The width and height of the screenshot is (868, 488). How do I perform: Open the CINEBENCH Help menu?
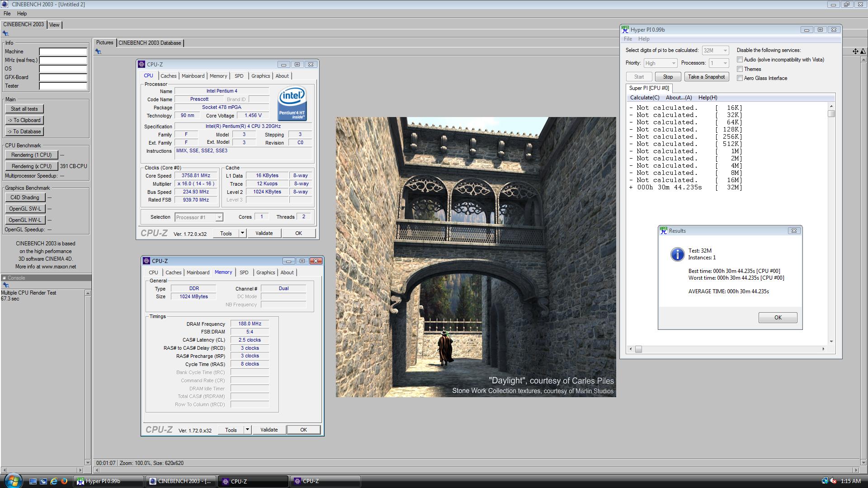[22, 14]
